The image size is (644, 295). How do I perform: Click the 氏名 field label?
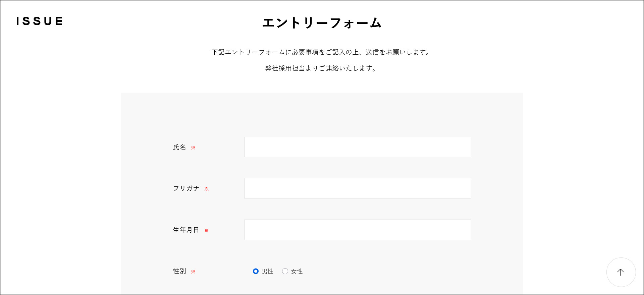[x=179, y=147]
